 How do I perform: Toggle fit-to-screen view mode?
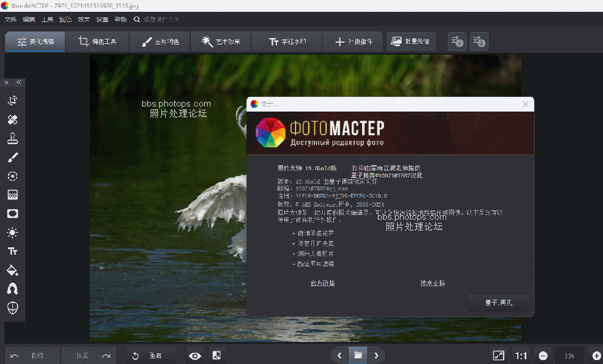coord(499,356)
